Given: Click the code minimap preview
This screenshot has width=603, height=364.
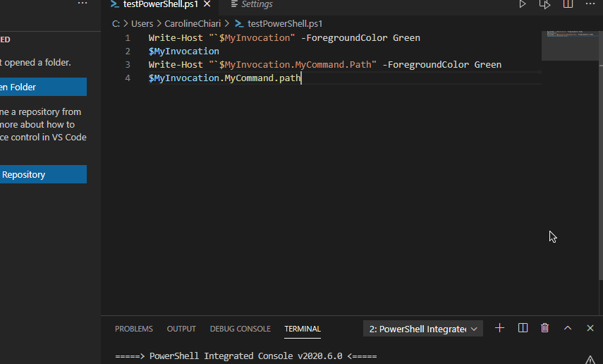Looking at the screenshot, I should 571,45.
